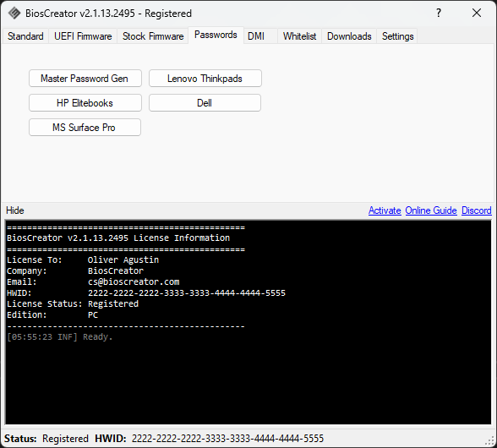Open the UEFI Firmware tab

click(83, 36)
